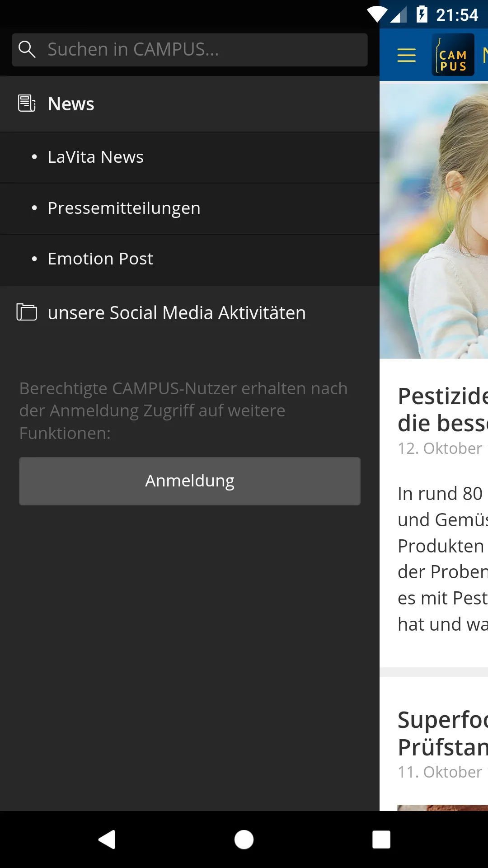The image size is (488, 868).
Task: Click the folder icon beside Social Media
Action: pos(27,312)
